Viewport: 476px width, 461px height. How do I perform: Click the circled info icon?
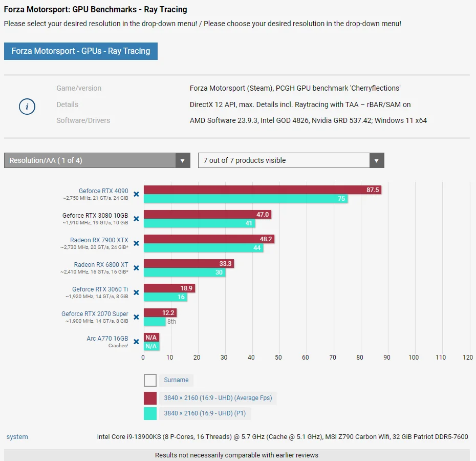click(27, 107)
